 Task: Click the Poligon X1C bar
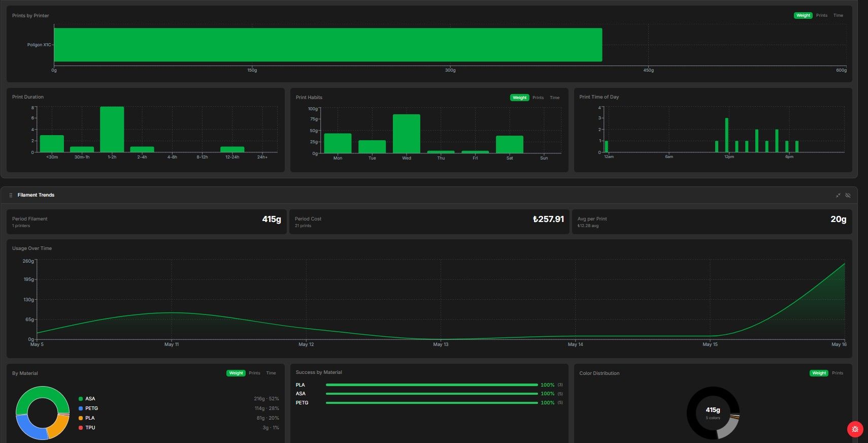pos(328,45)
